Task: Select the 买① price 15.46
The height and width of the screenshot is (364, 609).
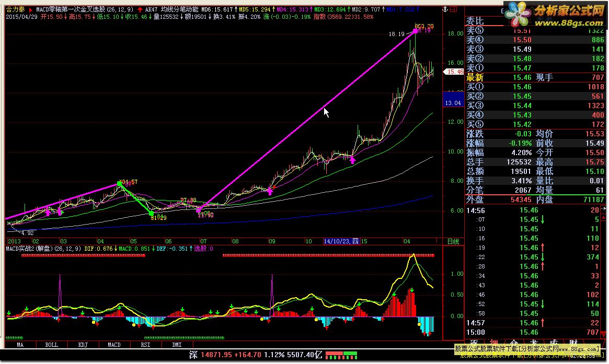Action: 522,87
